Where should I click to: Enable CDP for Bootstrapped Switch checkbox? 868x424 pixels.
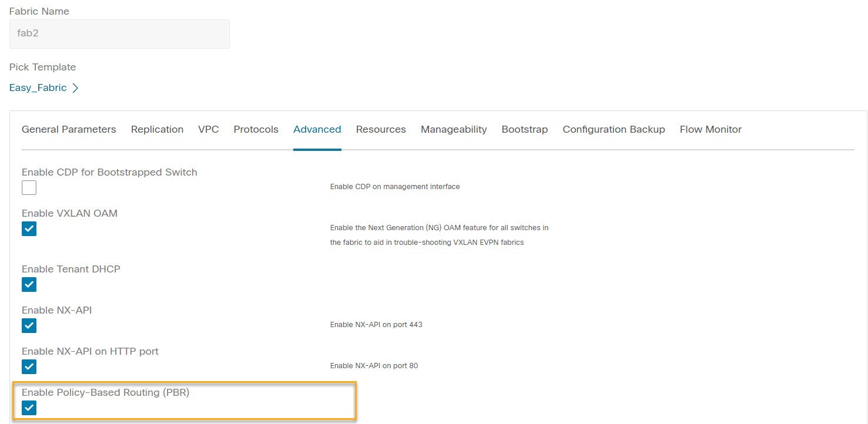[x=29, y=188]
